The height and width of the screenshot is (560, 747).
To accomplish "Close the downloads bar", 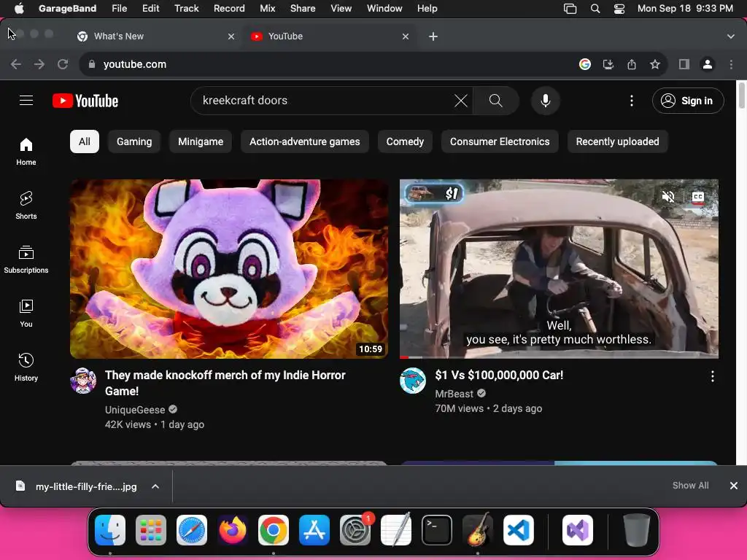I will [x=734, y=485].
